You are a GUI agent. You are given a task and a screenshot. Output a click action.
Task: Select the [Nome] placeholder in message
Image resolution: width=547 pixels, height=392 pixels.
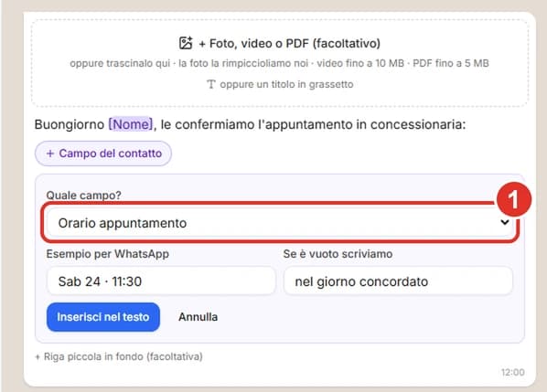click(x=131, y=124)
